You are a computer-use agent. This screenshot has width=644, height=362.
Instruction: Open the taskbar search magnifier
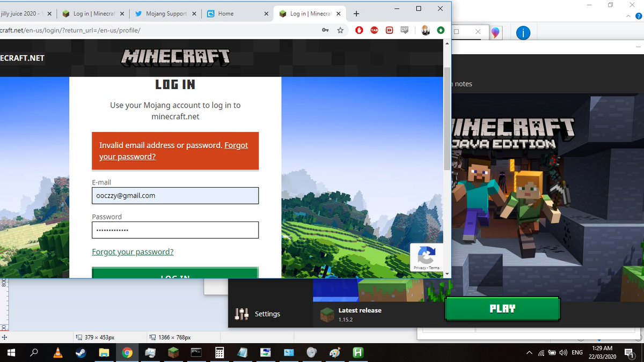(x=34, y=353)
